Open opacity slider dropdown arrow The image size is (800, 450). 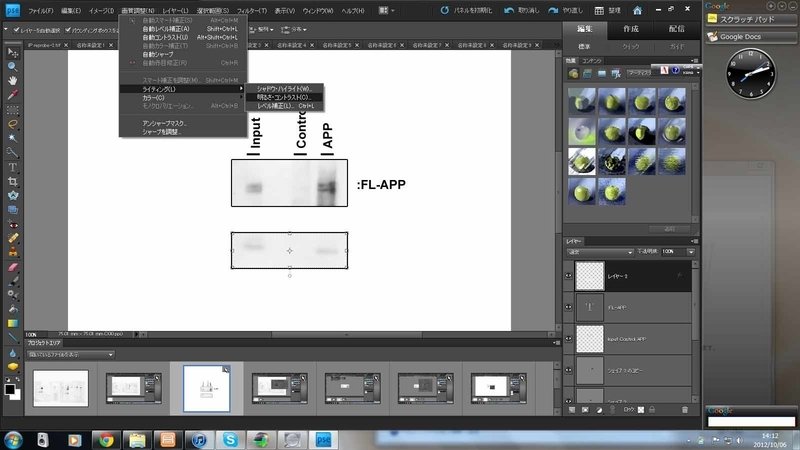691,252
